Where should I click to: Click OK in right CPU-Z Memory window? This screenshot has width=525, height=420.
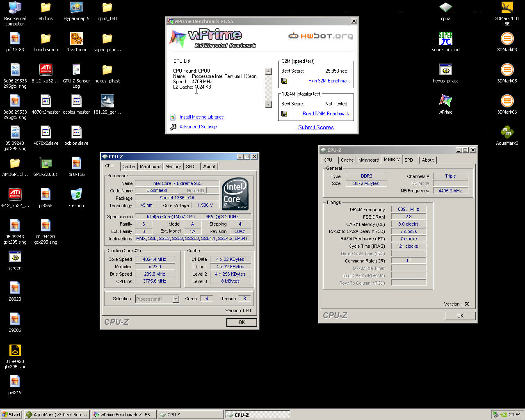[x=460, y=316]
